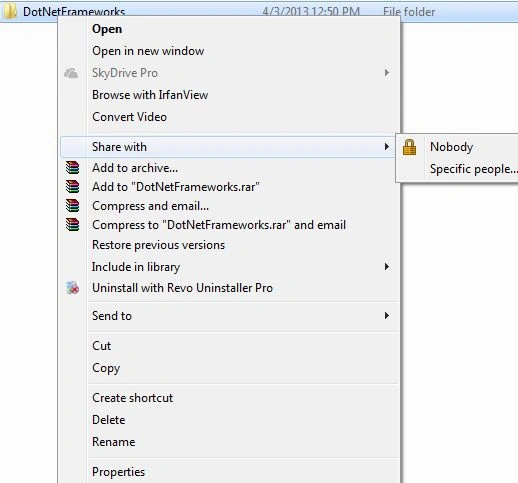Click the DotNetFrameworks folder icon
518x483 pixels.
[9, 11]
